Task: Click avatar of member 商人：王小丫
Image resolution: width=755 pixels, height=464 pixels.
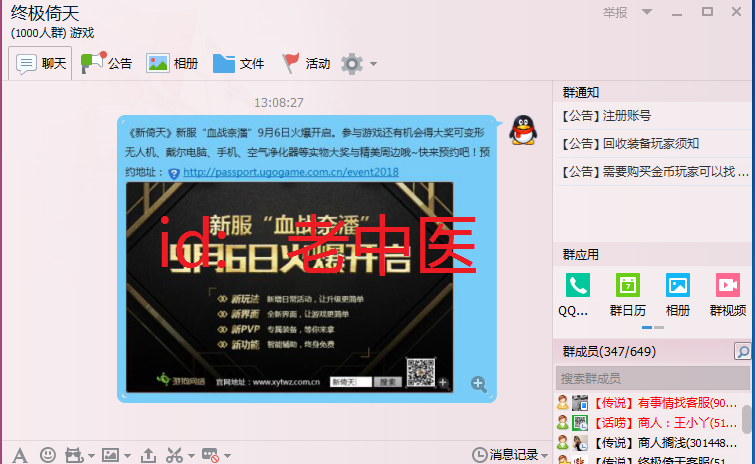Action: click(580, 423)
